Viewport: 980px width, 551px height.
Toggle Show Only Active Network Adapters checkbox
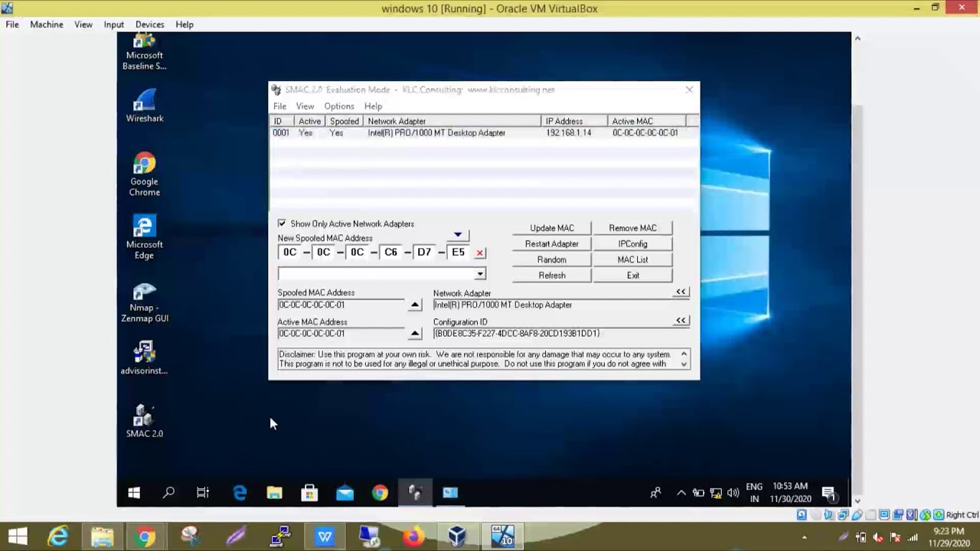pos(282,223)
